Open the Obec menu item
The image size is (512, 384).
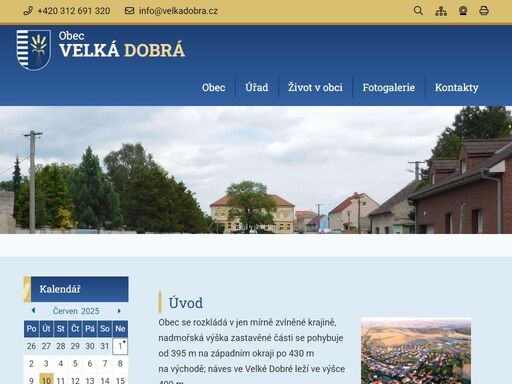(x=213, y=87)
